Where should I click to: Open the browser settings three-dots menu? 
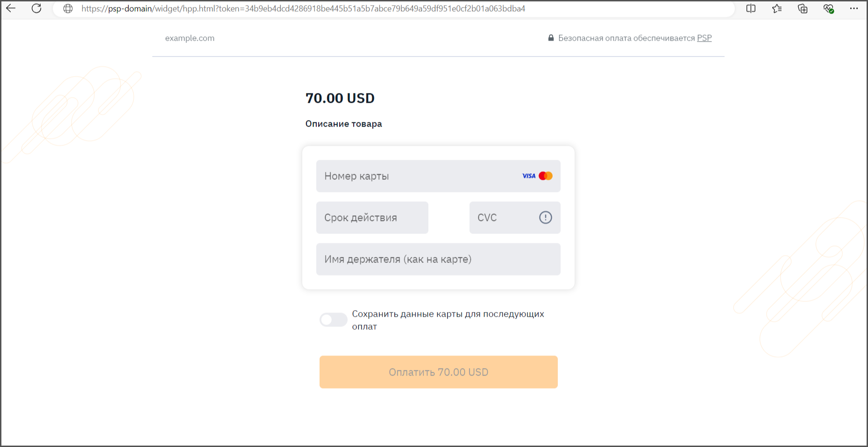point(854,8)
